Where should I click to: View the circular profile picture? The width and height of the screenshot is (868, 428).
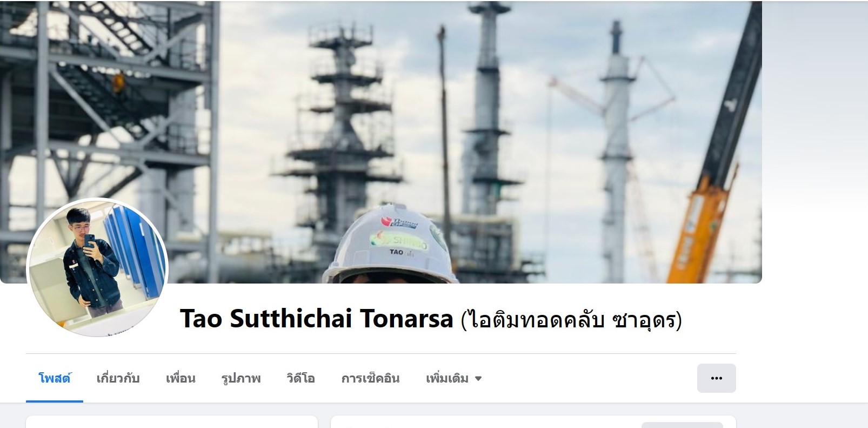pos(97,268)
